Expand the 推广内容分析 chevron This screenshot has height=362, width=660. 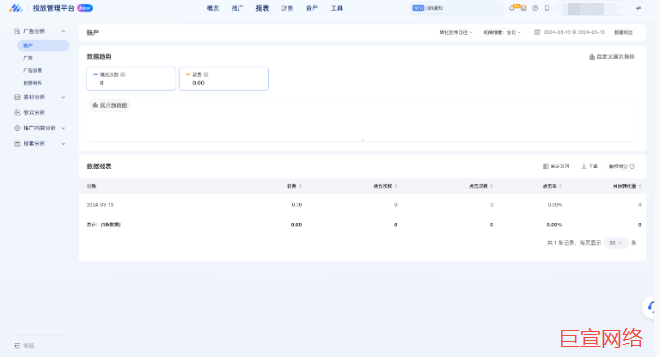point(63,128)
